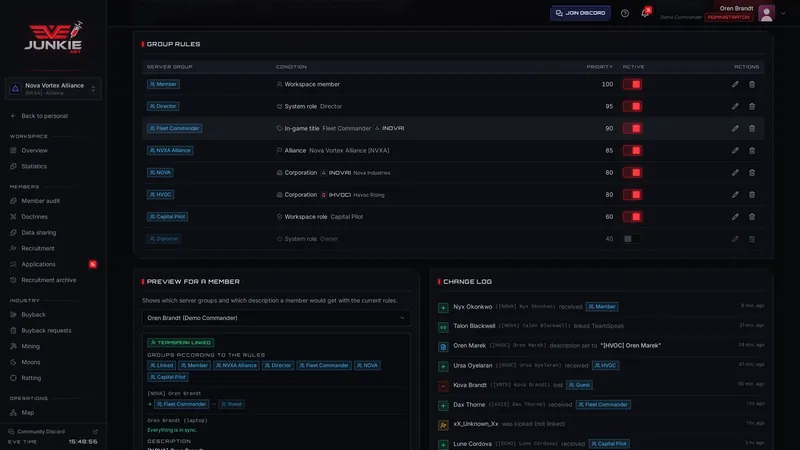Toggle active switch for Member rule
The height and width of the screenshot is (450, 800).
(632, 84)
